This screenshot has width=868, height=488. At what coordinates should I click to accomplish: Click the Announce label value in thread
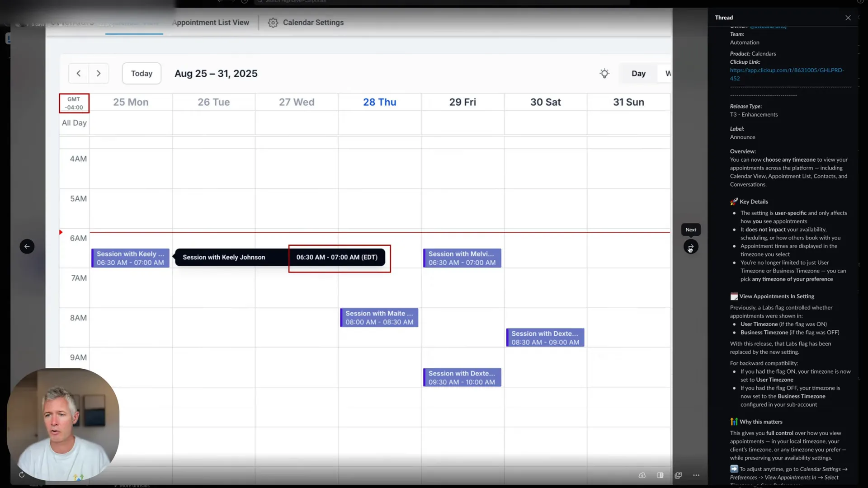pos(742,137)
